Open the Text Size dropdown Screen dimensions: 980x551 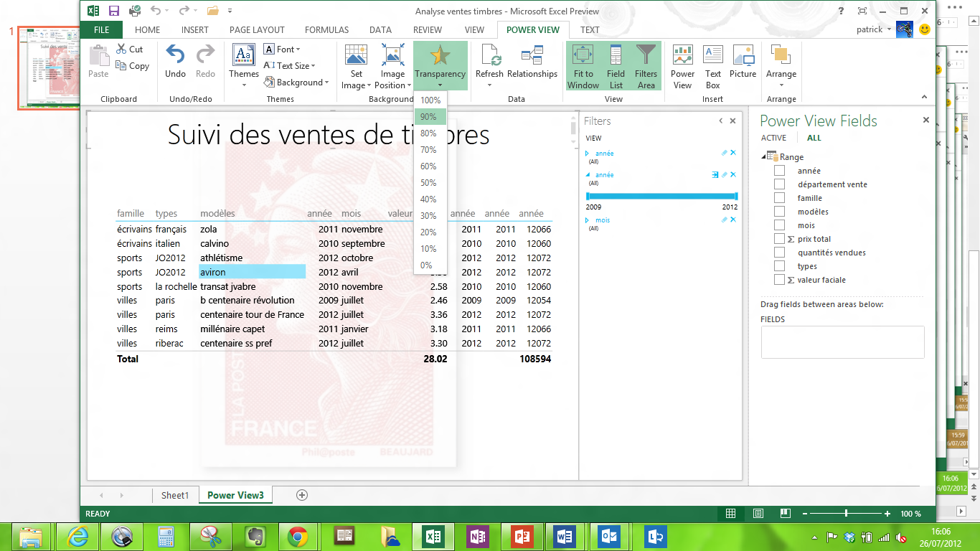(x=290, y=66)
